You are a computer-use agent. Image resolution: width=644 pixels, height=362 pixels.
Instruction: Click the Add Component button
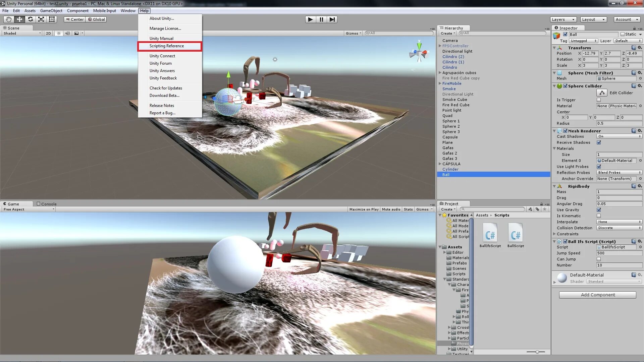pos(597,295)
